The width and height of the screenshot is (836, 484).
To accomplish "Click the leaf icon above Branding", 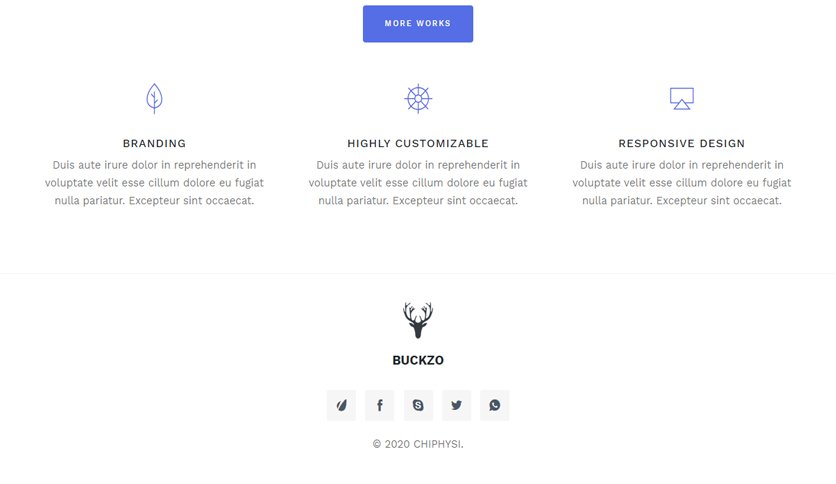I will pyautogui.click(x=154, y=99).
